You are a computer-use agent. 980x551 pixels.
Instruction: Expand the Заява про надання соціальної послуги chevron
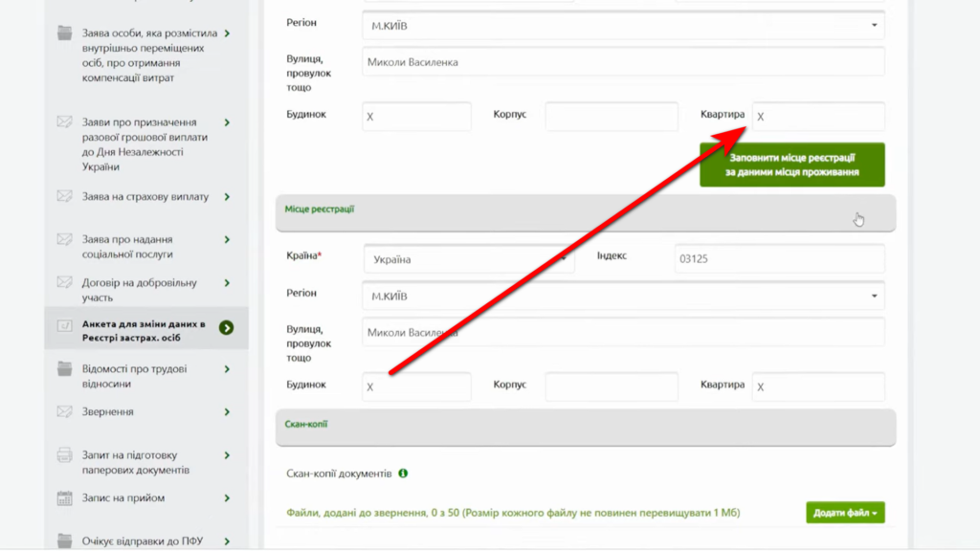[227, 240]
